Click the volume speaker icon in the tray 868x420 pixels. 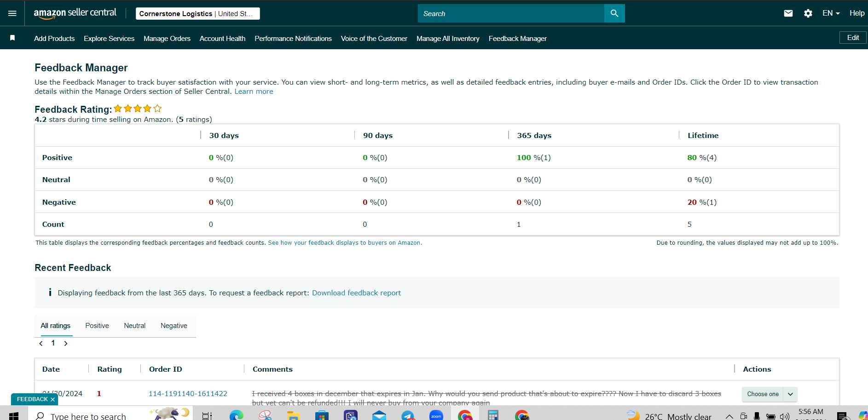785,416
